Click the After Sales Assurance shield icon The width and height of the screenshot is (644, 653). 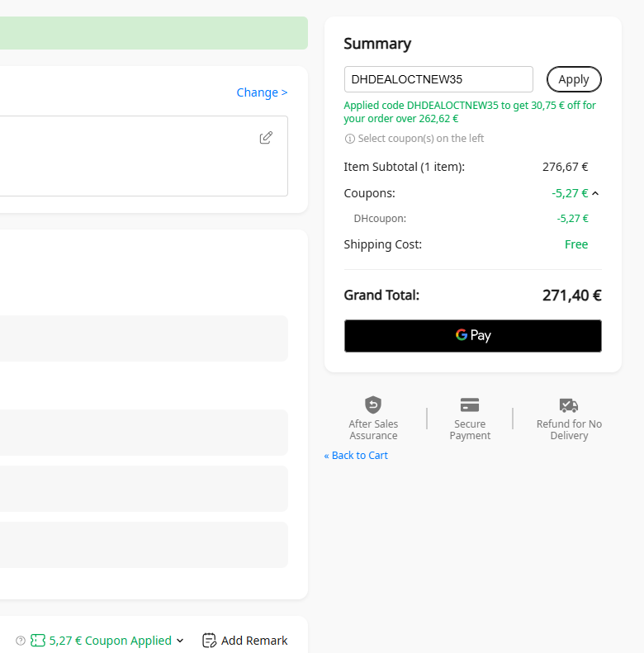click(373, 405)
